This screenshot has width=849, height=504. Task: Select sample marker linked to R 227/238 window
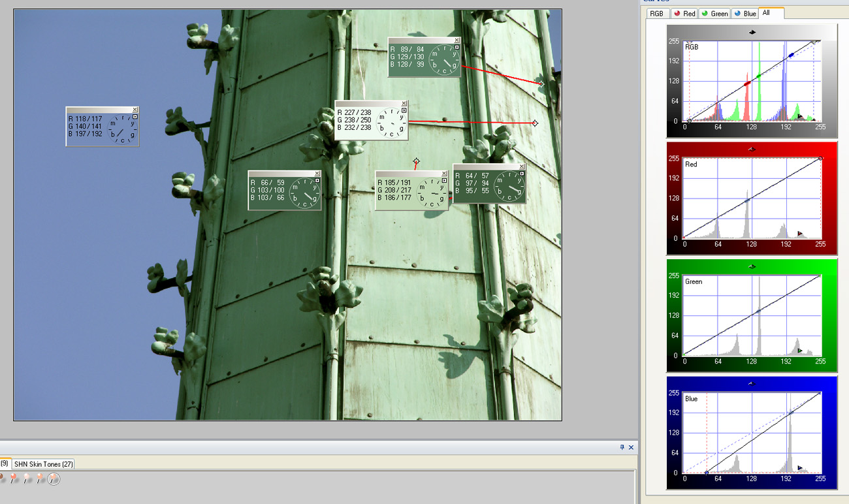tap(535, 123)
